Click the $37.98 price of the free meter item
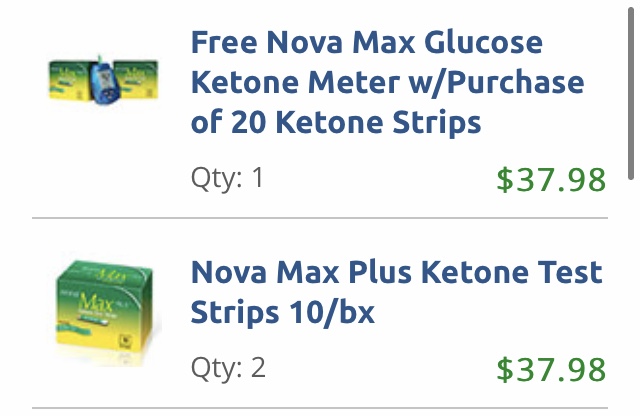Screen dimensions: 640x416 (551, 180)
